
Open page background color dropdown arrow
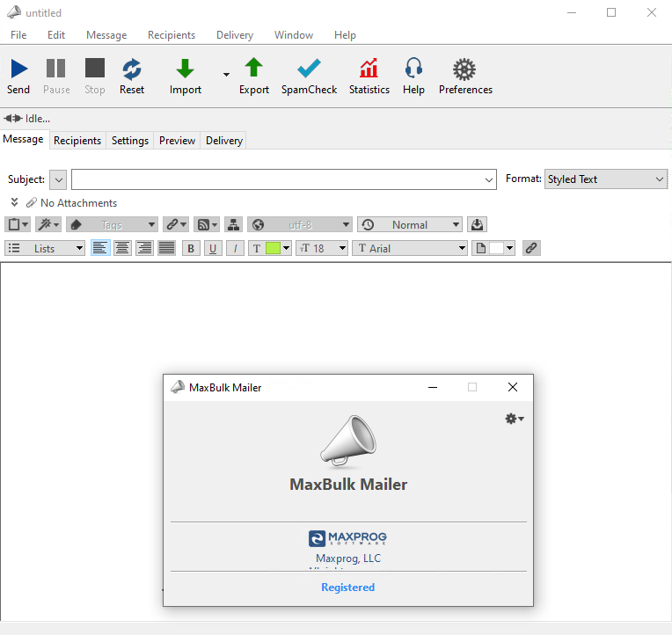(509, 248)
